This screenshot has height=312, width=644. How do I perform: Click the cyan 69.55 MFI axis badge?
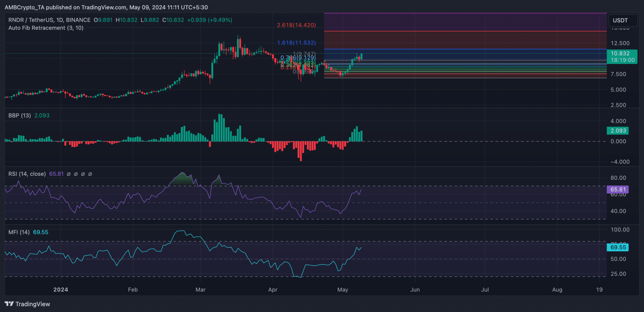point(618,247)
